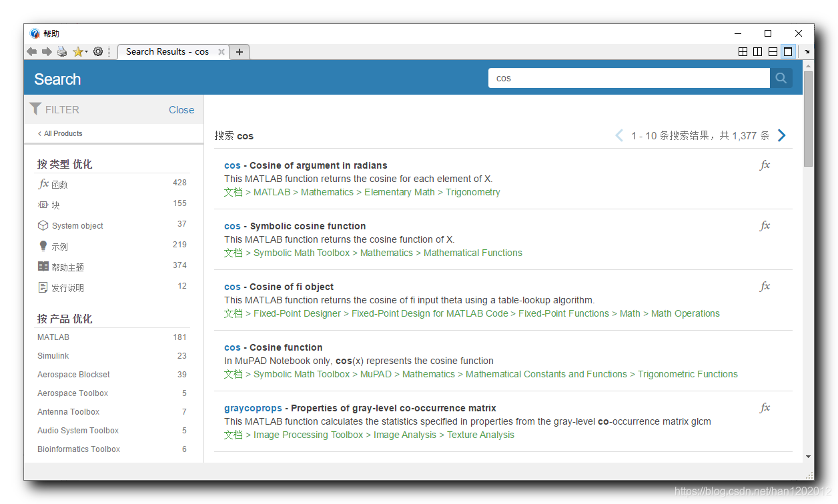This screenshot has height=504, width=838.
Task: Select top/bottom split layout icon
Action: [773, 52]
